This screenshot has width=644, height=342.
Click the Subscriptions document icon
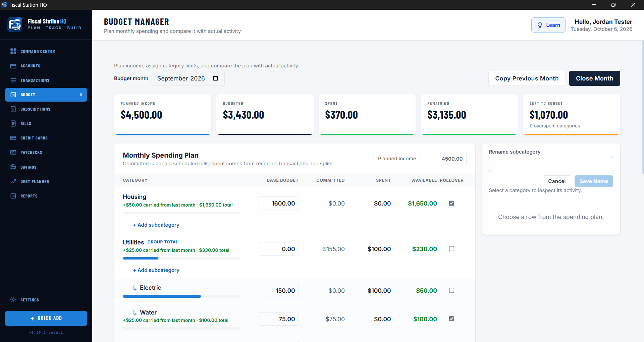(x=13, y=109)
